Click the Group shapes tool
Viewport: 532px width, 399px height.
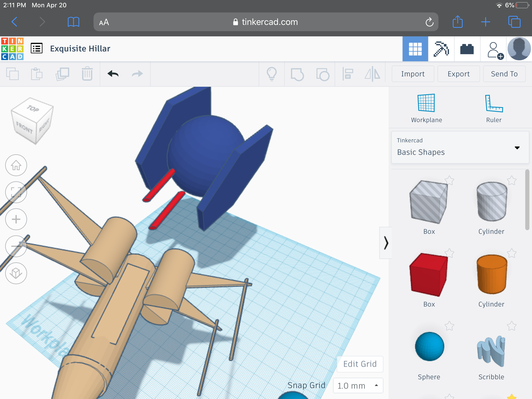pos(297,74)
